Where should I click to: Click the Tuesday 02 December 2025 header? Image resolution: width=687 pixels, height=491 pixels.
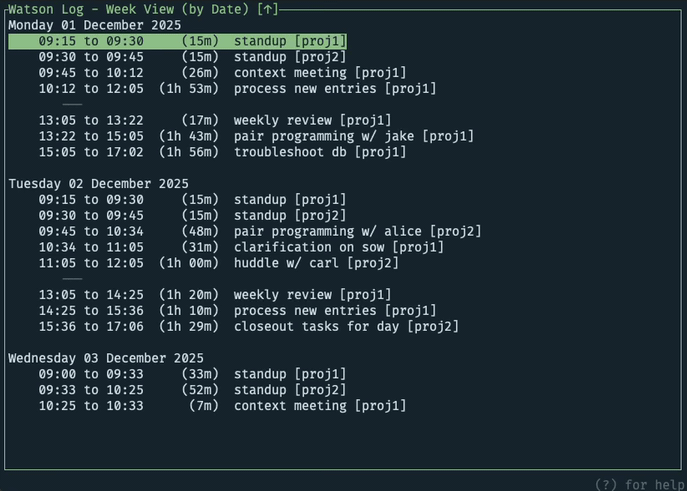point(98,184)
